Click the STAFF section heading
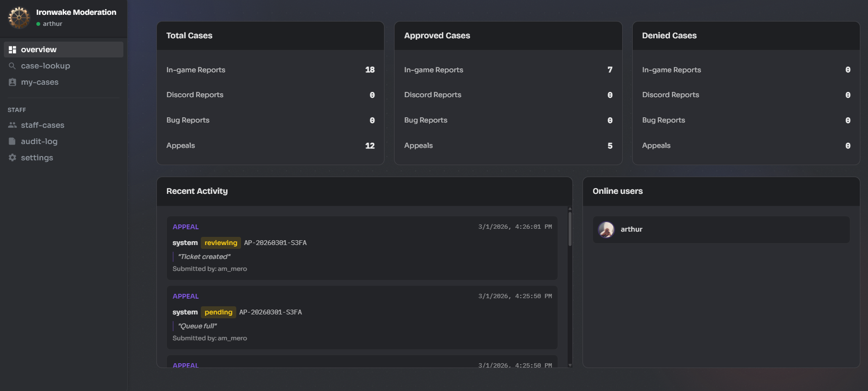This screenshot has height=391, width=868. click(x=17, y=110)
